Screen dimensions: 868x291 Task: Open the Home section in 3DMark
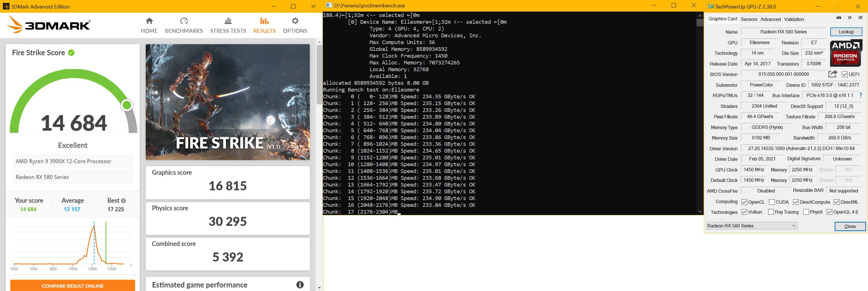149,25
